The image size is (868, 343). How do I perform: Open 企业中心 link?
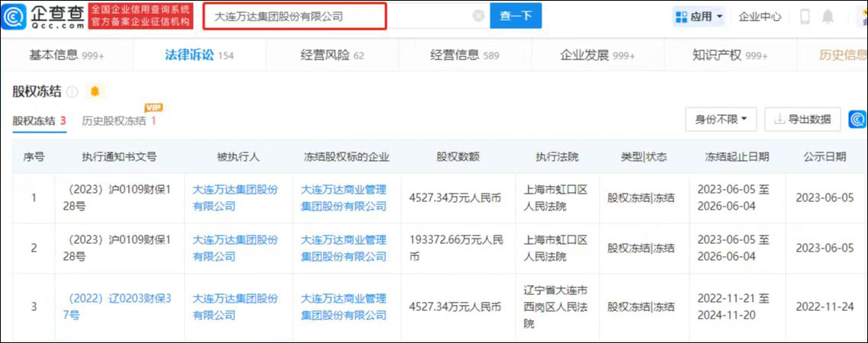(x=760, y=17)
